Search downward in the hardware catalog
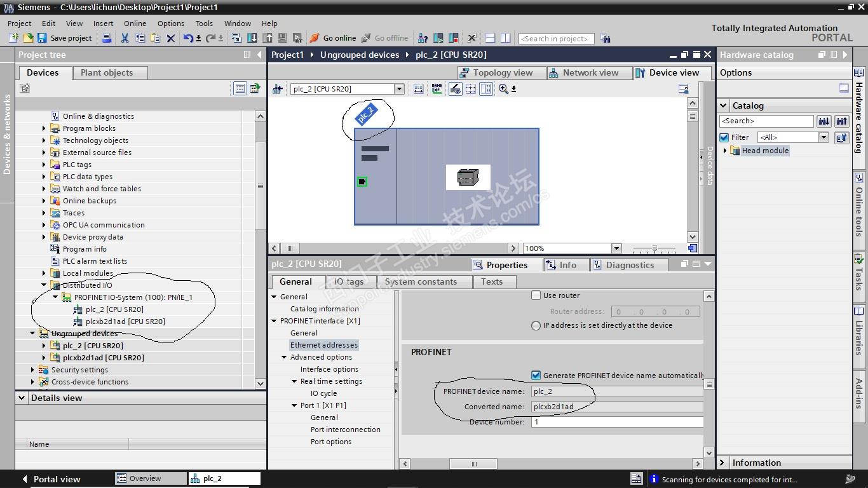The height and width of the screenshot is (488, 868). click(x=824, y=121)
